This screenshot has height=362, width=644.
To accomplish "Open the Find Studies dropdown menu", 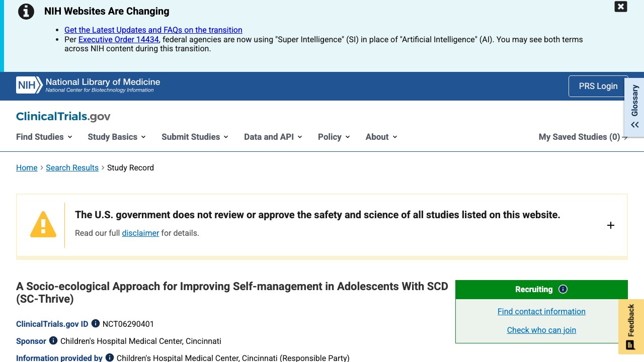I will coord(44,137).
